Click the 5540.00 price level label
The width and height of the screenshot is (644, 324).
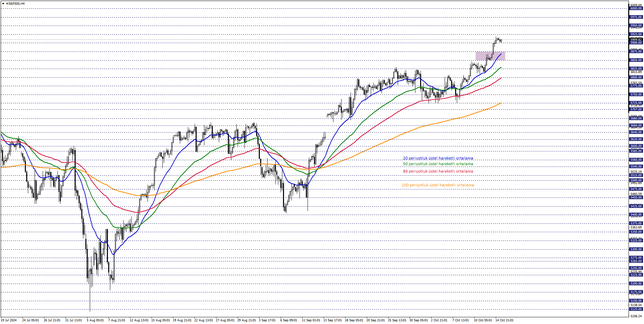[636, 167]
